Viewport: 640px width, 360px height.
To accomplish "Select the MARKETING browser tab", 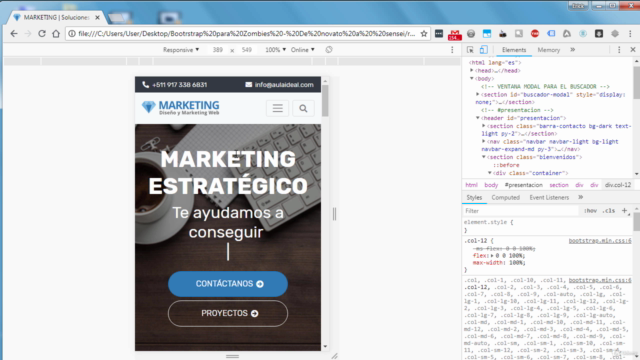I will tap(55, 18).
